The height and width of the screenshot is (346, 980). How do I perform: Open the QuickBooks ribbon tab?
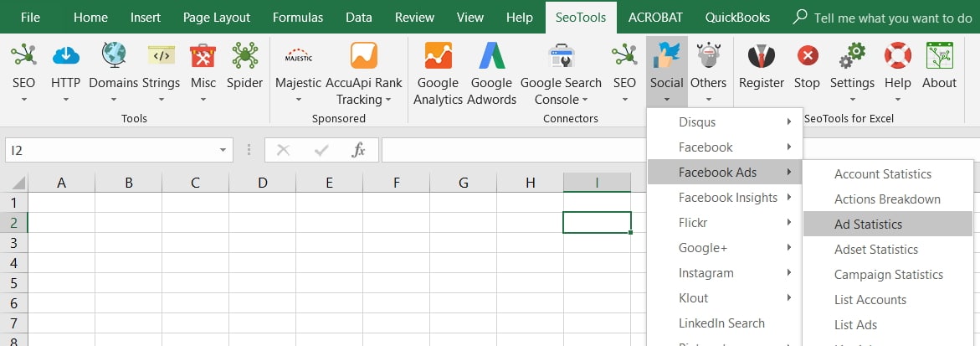tap(737, 18)
